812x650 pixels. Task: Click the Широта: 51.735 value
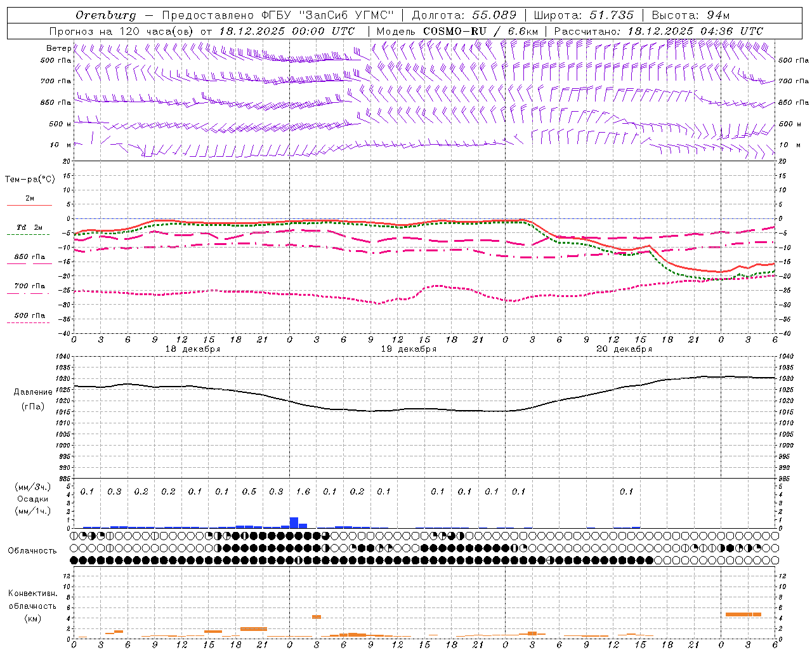(584, 15)
